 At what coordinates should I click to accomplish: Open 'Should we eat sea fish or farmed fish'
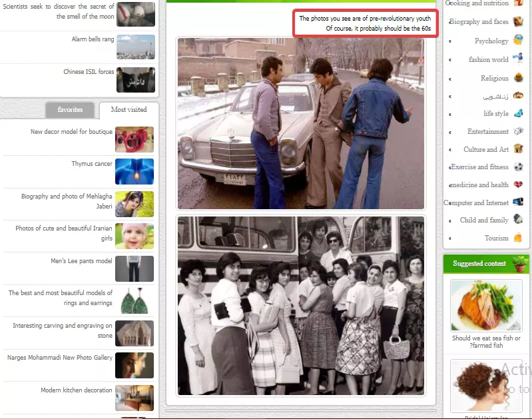coord(486,342)
